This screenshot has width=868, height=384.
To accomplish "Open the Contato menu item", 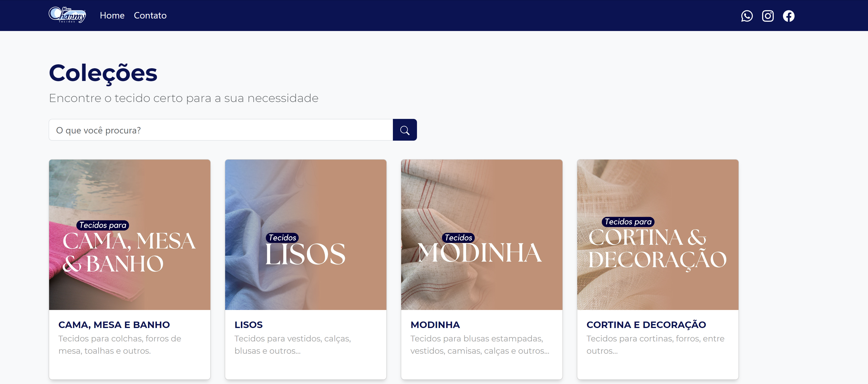I will (150, 15).
